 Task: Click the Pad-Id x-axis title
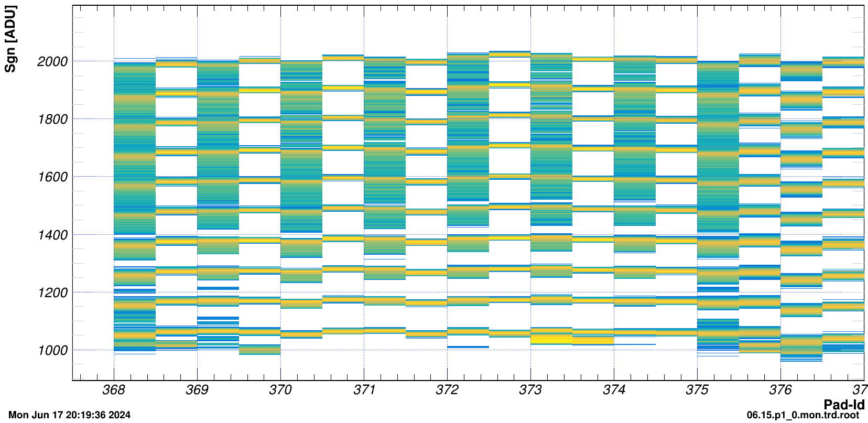(x=843, y=404)
